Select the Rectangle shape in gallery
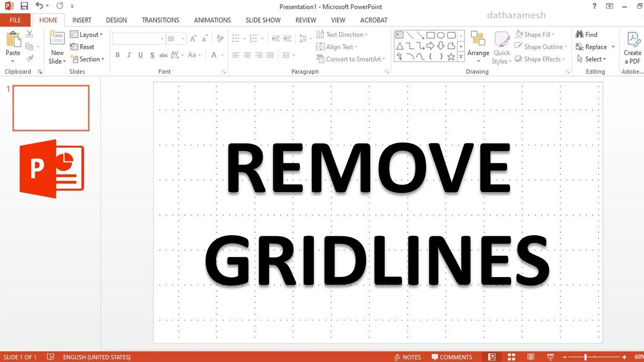 [431, 35]
